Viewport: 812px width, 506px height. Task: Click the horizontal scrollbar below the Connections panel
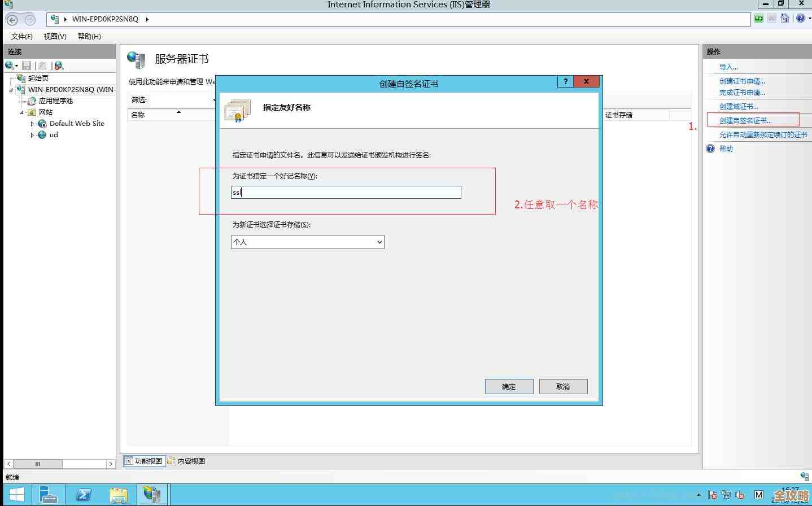(x=37, y=464)
